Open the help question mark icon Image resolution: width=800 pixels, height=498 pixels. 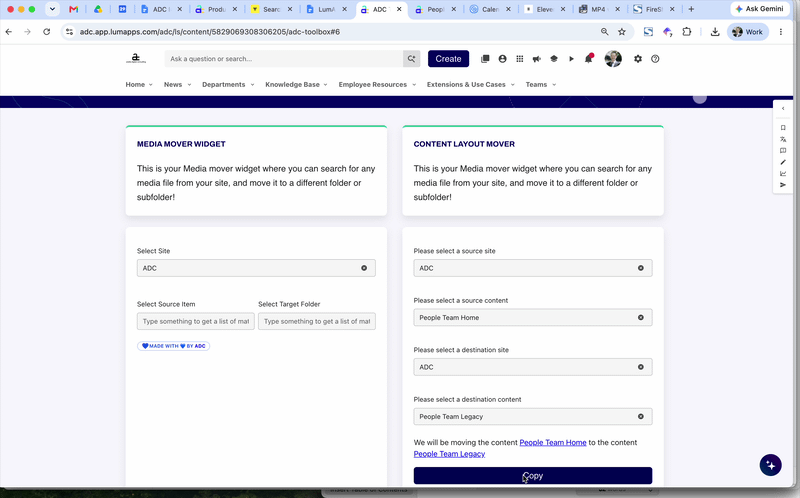[655, 59]
